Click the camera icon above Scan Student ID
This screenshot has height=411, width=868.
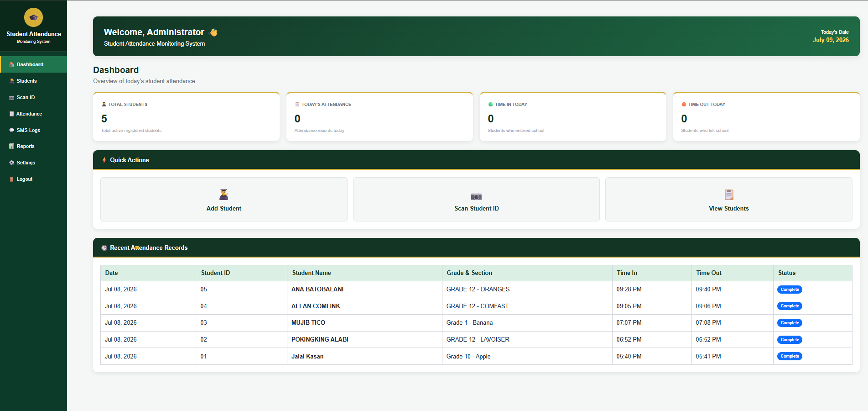coord(476,196)
